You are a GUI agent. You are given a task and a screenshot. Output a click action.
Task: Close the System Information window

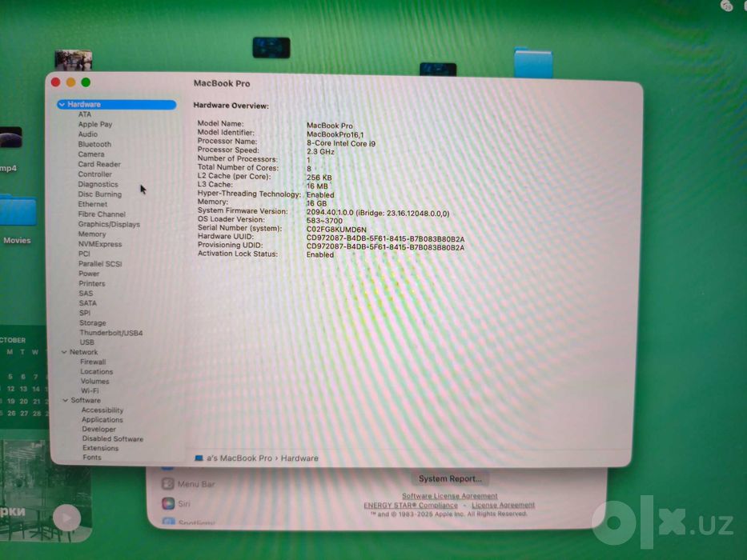click(x=55, y=82)
